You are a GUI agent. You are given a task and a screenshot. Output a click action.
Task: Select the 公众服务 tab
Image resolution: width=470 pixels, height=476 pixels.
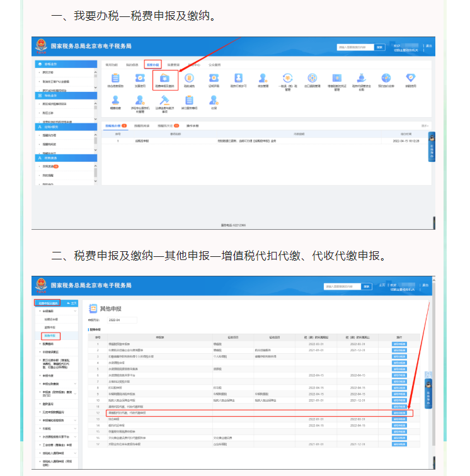[215, 65]
